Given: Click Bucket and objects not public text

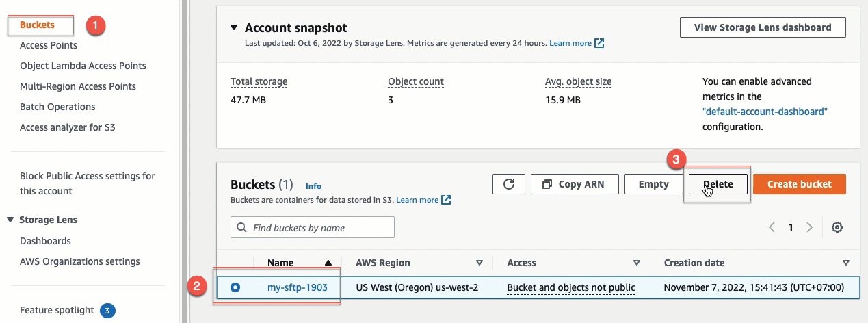Looking at the screenshot, I should pyautogui.click(x=571, y=288).
